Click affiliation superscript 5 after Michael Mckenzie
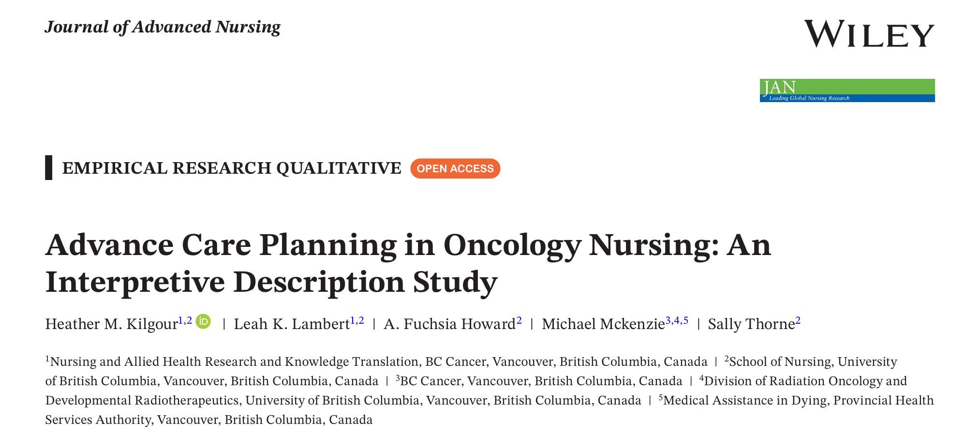Viewport: 980px width, 436px height. 685,320
